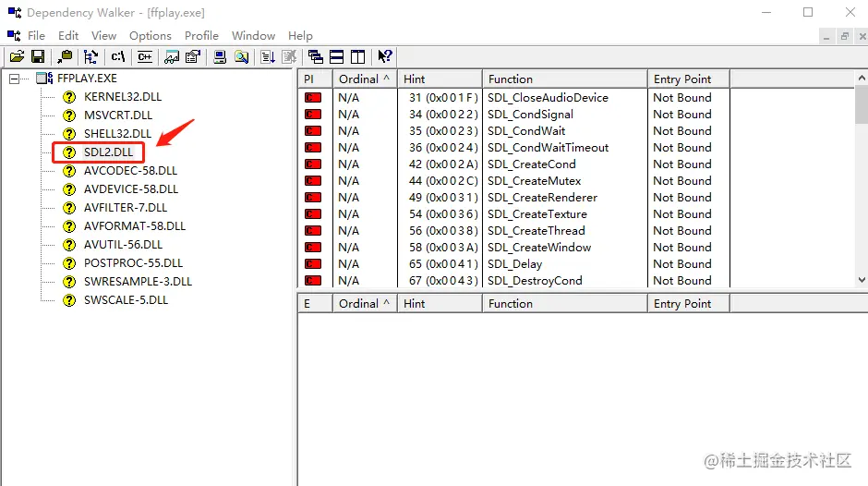The image size is (868, 486).
Task: Click Tile Horizontally toolbar icon
Action: (x=336, y=56)
